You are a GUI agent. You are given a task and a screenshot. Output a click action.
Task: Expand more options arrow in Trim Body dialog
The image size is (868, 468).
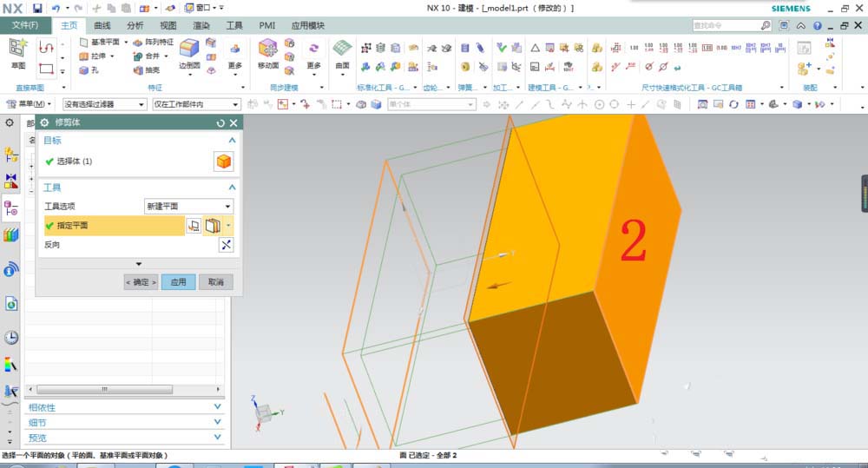(x=138, y=264)
